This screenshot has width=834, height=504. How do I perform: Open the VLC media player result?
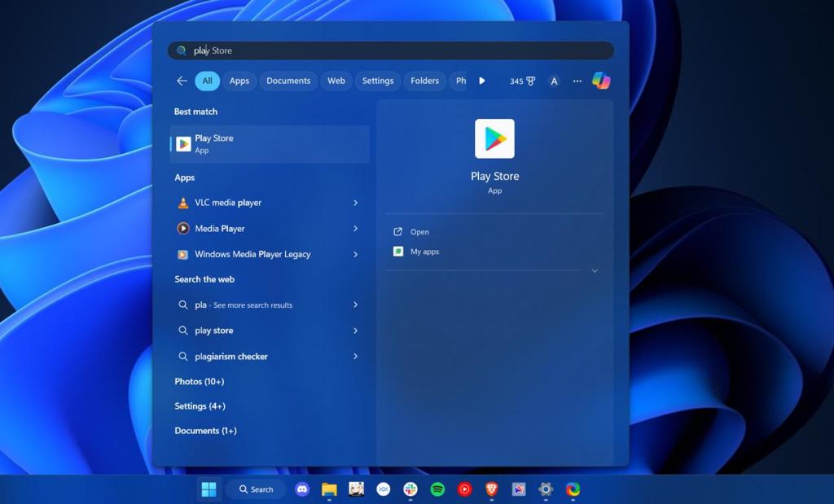(x=269, y=203)
